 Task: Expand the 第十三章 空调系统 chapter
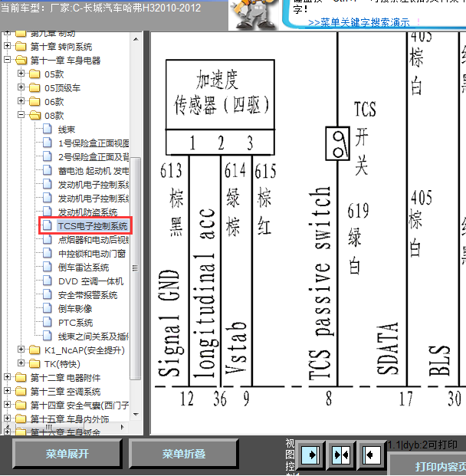pos(7,391)
